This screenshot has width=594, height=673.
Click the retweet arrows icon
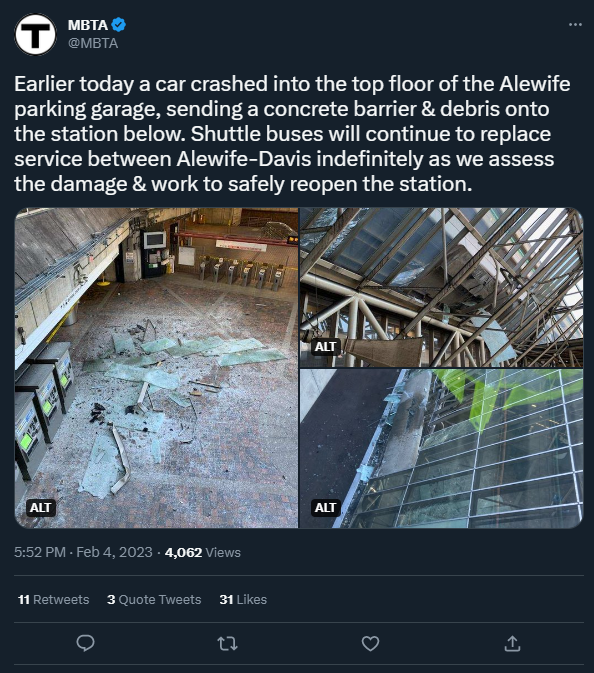point(227,643)
